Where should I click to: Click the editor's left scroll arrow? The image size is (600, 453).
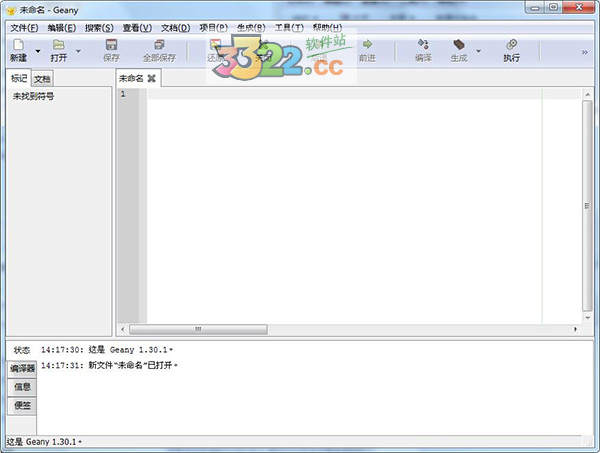tap(123, 329)
